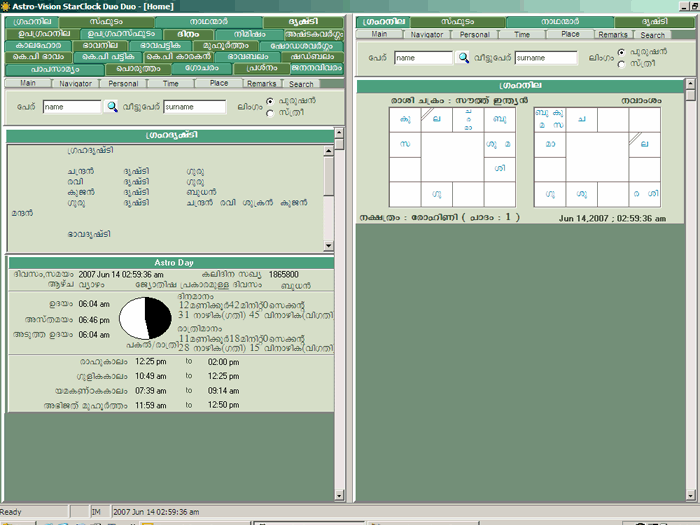Open നാഥന്മാർ tab in right panel
Screen dimensions: 700x525
[560, 22]
